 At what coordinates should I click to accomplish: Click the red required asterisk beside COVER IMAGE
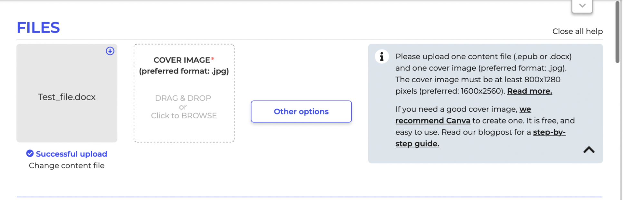[x=213, y=58]
